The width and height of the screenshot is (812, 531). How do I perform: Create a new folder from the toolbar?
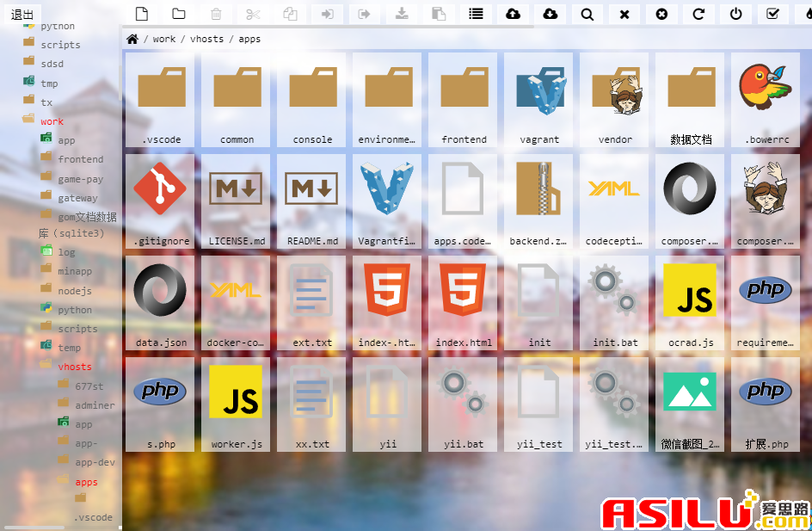(x=179, y=14)
